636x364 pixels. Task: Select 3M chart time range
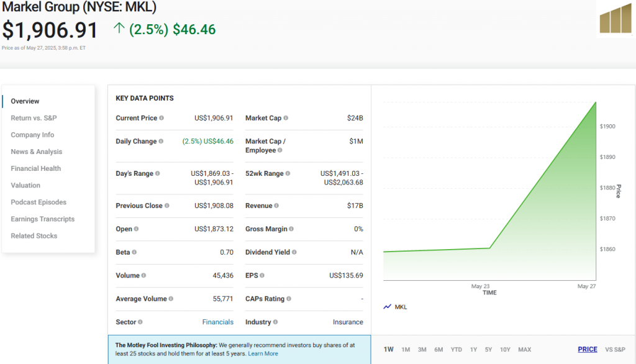tap(422, 349)
